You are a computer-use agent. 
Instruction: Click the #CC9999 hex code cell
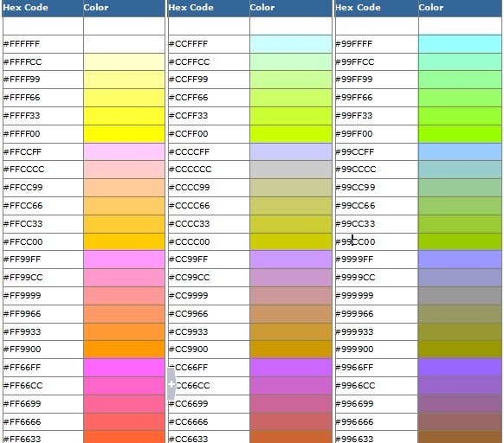[209, 296]
